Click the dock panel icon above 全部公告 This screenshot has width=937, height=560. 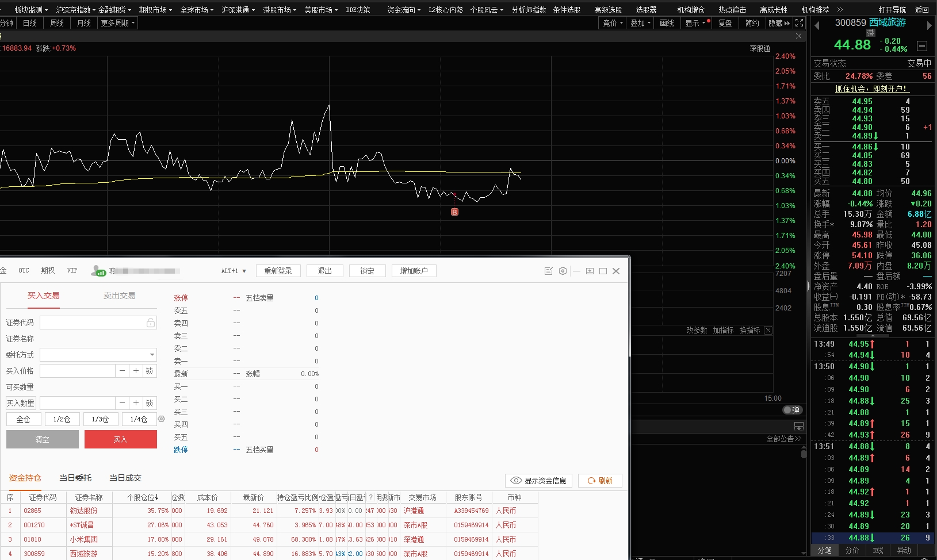pyautogui.click(x=799, y=426)
